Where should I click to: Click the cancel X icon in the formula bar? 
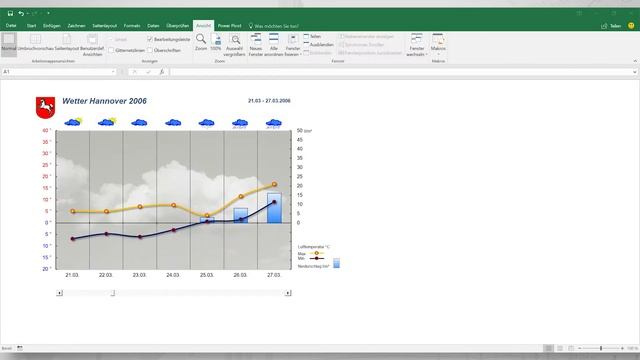coord(134,72)
